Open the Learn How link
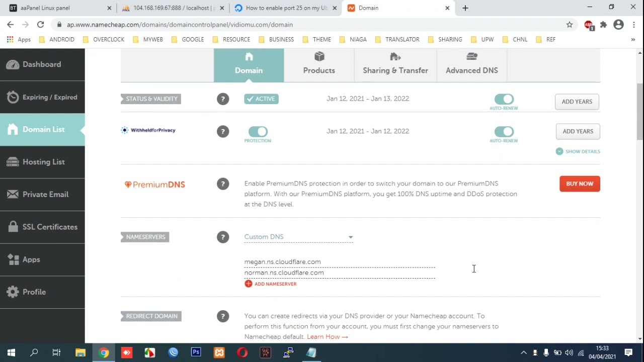The width and height of the screenshot is (644, 362). (328, 337)
